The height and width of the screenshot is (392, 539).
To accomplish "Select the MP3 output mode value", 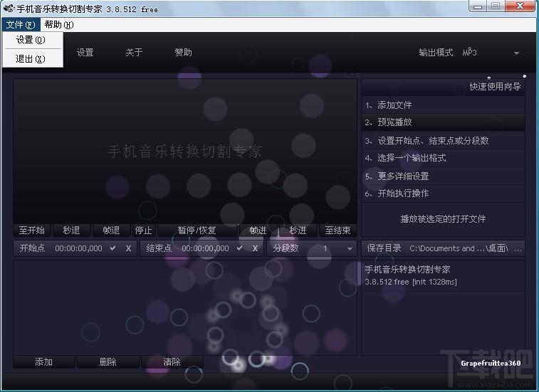I will [469, 53].
